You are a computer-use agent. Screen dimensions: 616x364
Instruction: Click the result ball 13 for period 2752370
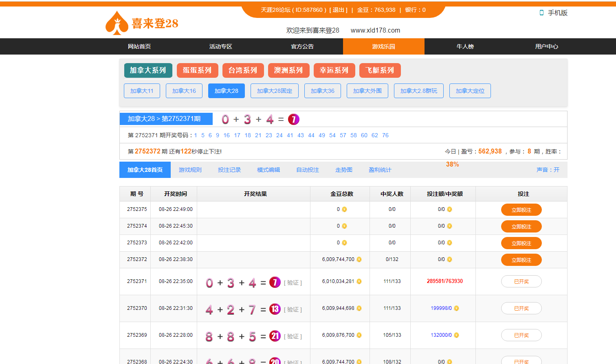(275, 309)
